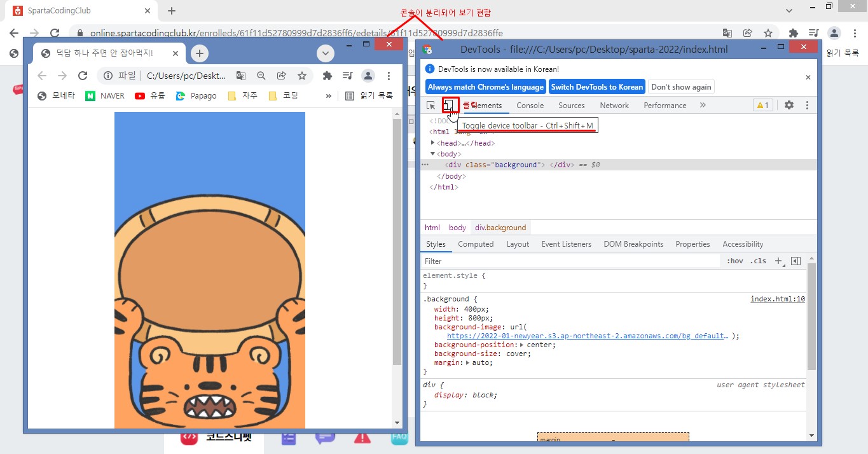Image resolution: width=868 pixels, height=454 pixels.
Task: Toggle the device toolbar icon in DevTools
Action: pos(449,105)
